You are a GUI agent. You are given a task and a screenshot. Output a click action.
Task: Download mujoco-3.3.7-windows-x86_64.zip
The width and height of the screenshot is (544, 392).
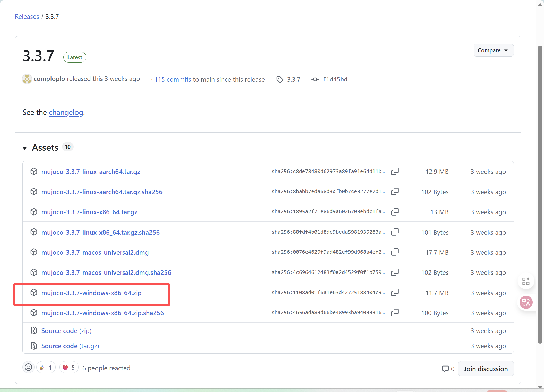[x=91, y=293]
